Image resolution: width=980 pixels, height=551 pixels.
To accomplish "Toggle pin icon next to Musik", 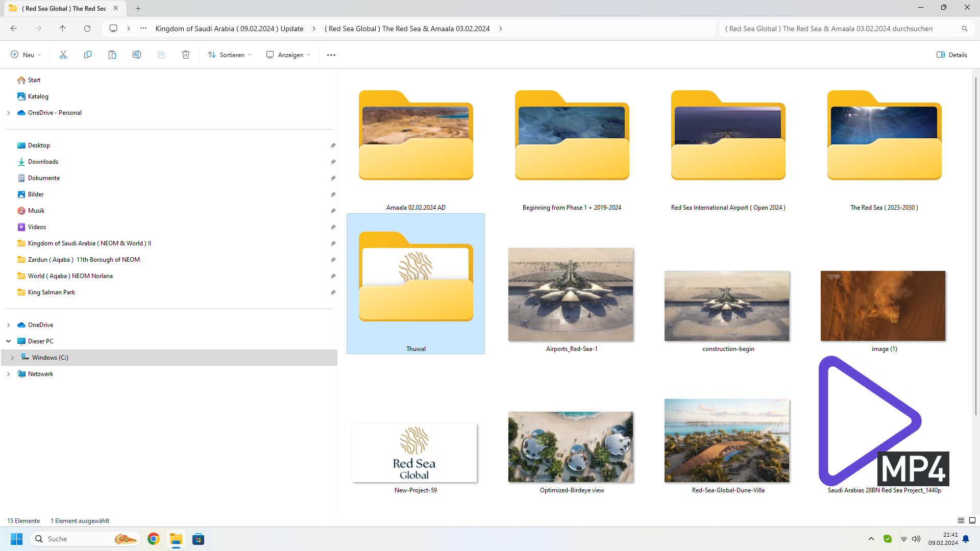I will (x=333, y=211).
